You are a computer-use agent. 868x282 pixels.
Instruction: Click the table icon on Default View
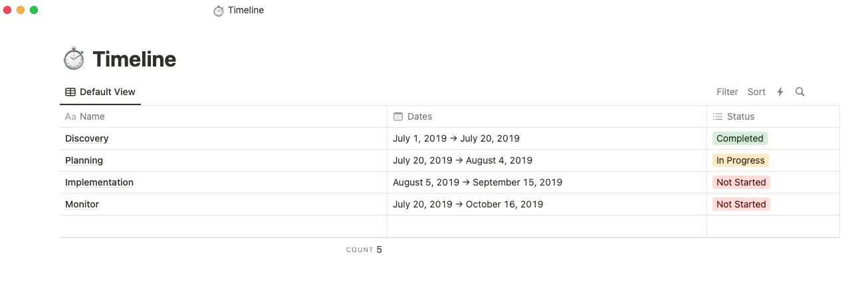coord(70,92)
